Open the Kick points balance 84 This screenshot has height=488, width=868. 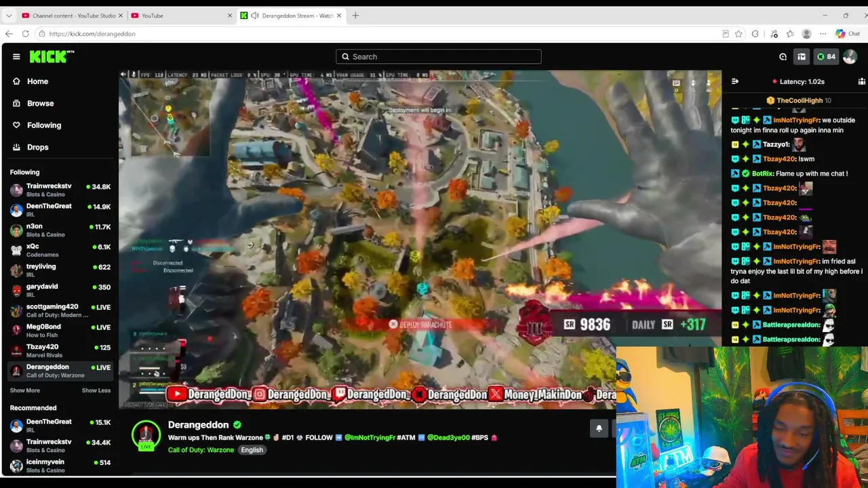(x=826, y=57)
